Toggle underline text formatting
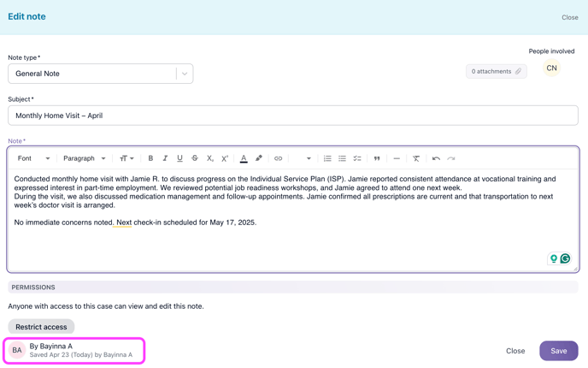Viewport: 588px width, 368px height. tap(179, 158)
